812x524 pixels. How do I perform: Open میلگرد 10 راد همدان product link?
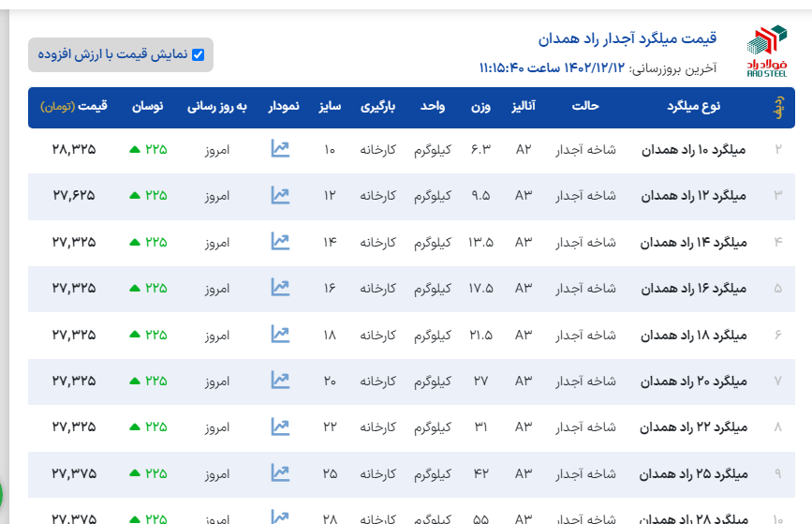pos(693,149)
